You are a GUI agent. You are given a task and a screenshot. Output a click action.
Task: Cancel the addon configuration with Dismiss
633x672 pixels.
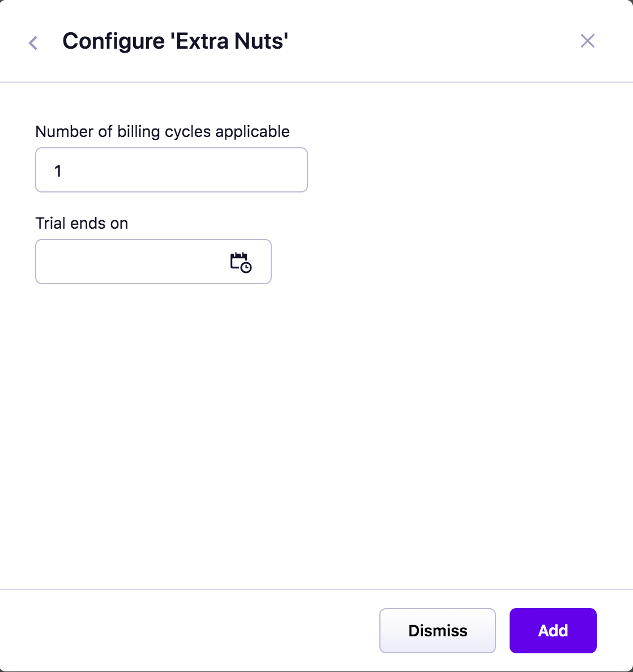[x=437, y=631]
